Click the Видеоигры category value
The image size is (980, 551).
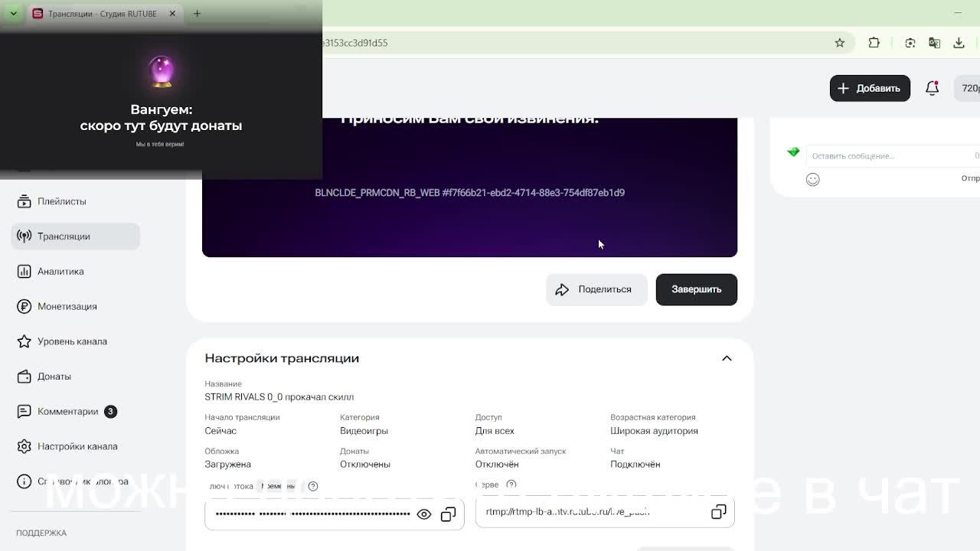pos(364,431)
